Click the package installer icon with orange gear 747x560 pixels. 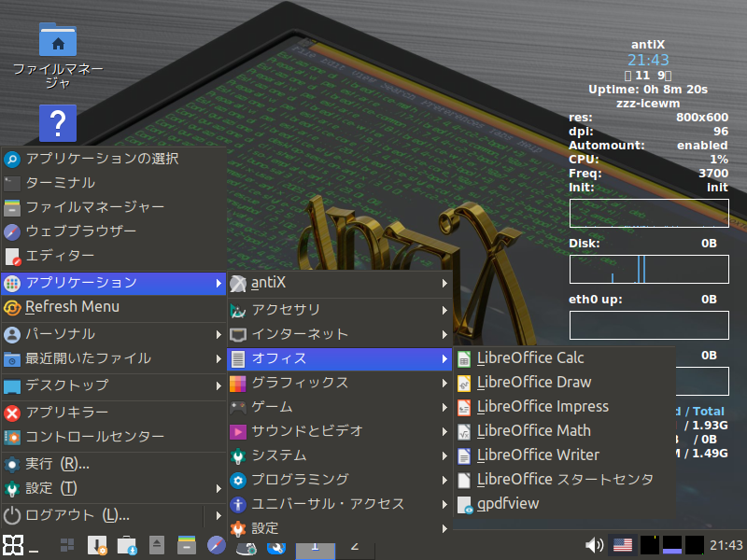tap(97, 545)
